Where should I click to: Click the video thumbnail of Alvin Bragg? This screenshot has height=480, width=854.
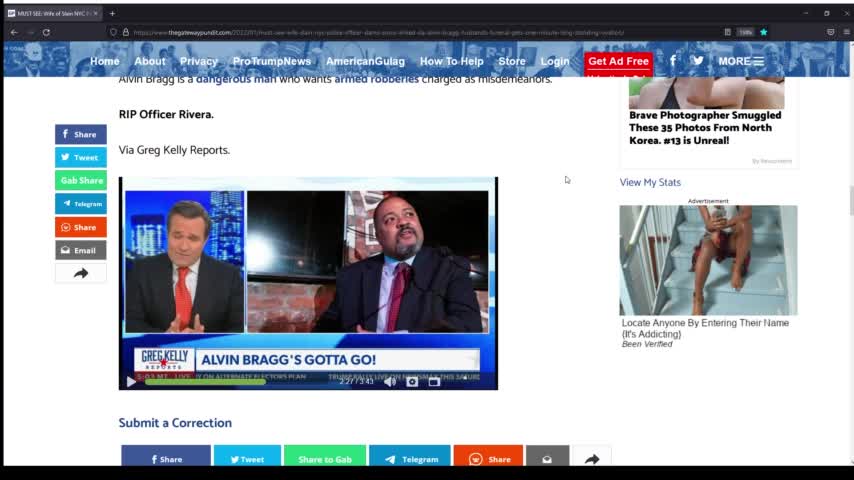(368, 262)
